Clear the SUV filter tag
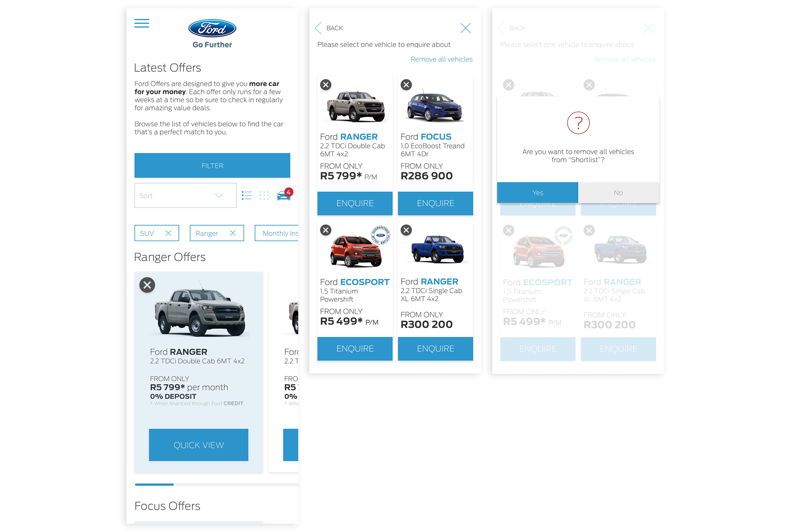 pyautogui.click(x=168, y=233)
